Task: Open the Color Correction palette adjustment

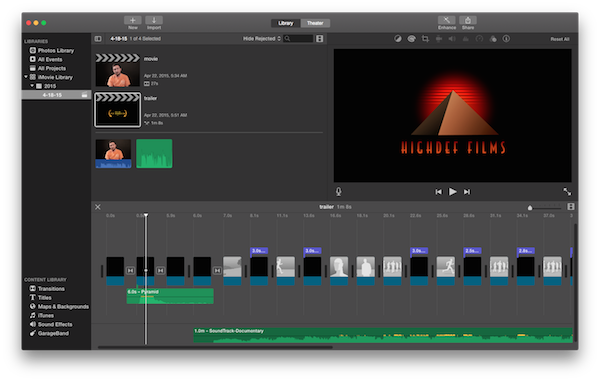Action: click(x=411, y=39)
